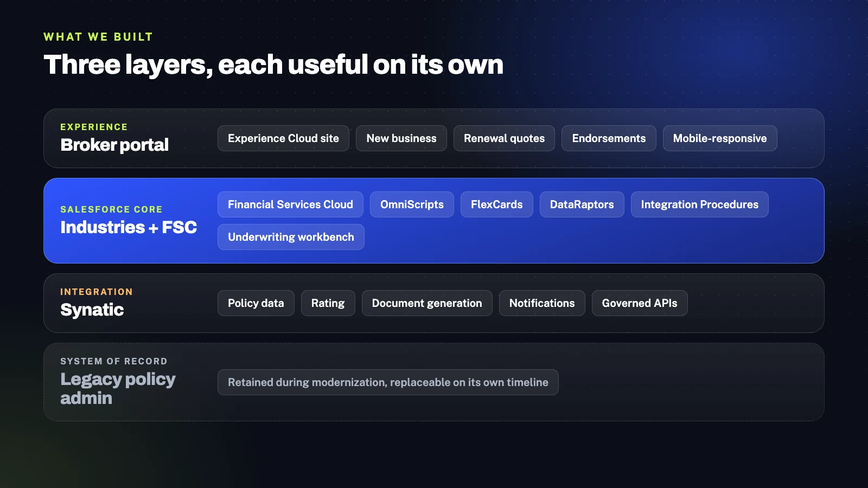Click the 'OmniScripts' chip
This screenshot has height=488, width=868.
tap(412, 204)
